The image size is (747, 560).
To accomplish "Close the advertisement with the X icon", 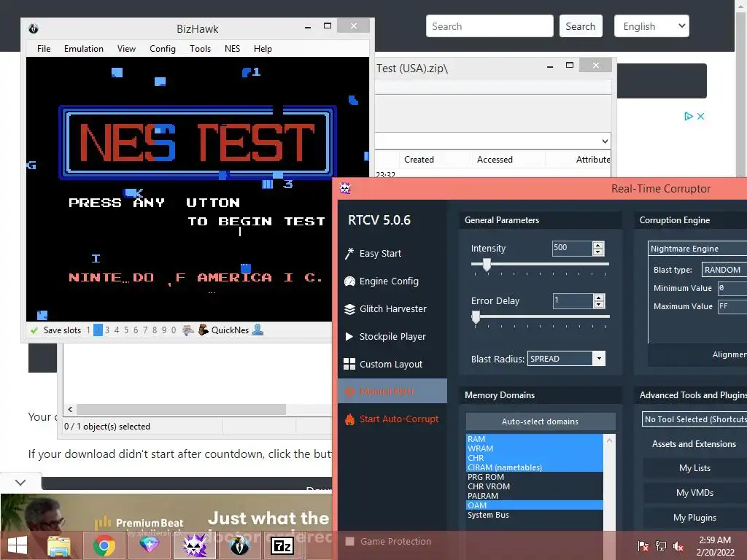I will (x=700, y=116).
